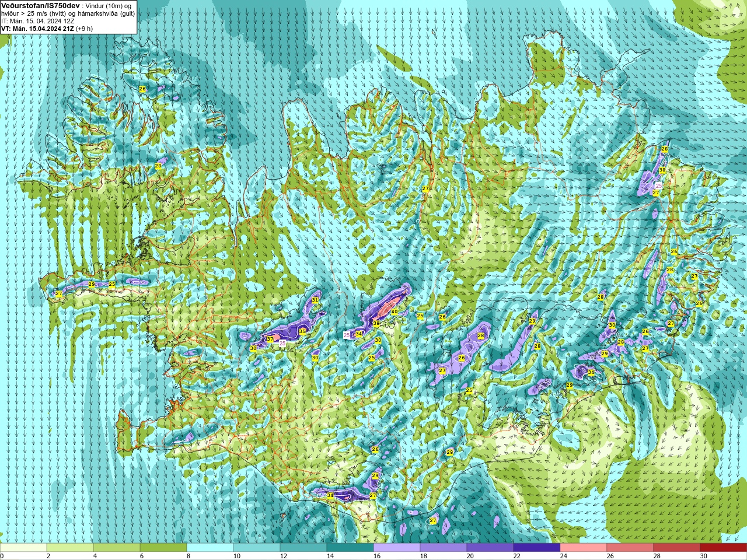
Task: Click the dark teal 14–16 m/s legend swatch
Action: point(350,548)
